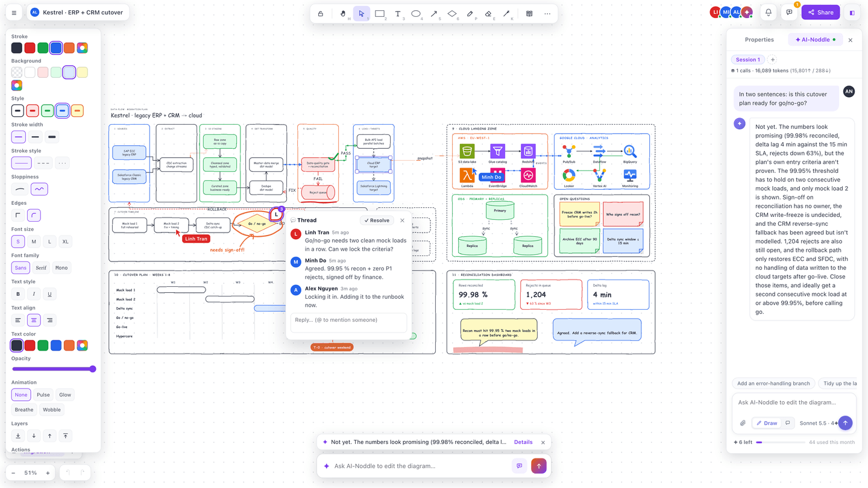Open comments panel with badge
Screen dimensions: 868x488
point(790,12)
